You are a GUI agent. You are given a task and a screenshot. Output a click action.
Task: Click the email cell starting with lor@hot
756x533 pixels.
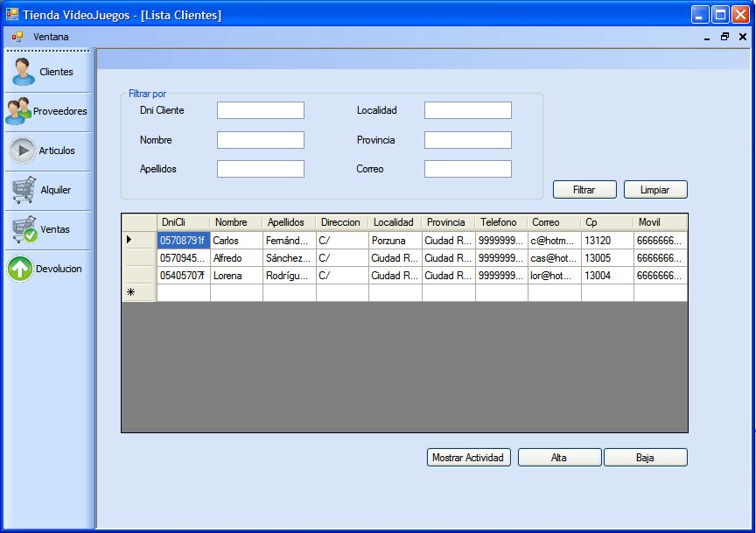point(555,276)
